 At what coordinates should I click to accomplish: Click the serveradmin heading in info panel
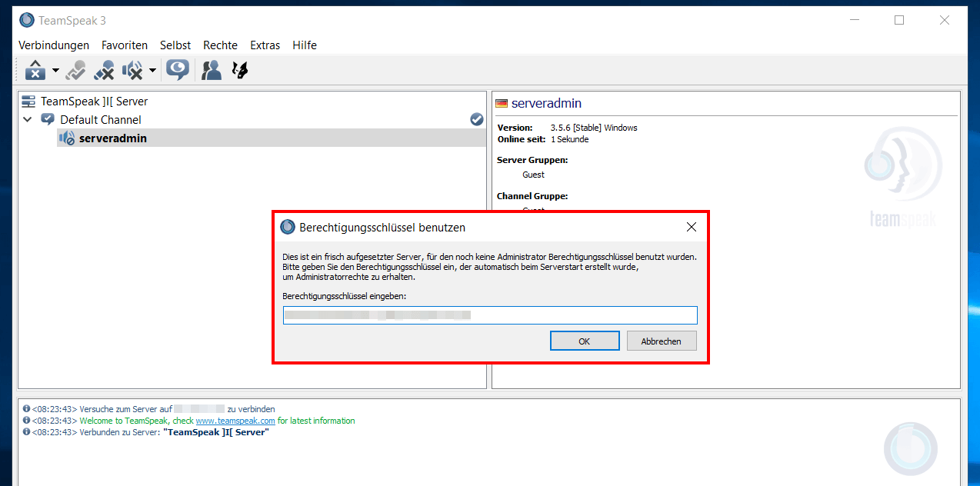pyautogui.click(x=546, y=103)
